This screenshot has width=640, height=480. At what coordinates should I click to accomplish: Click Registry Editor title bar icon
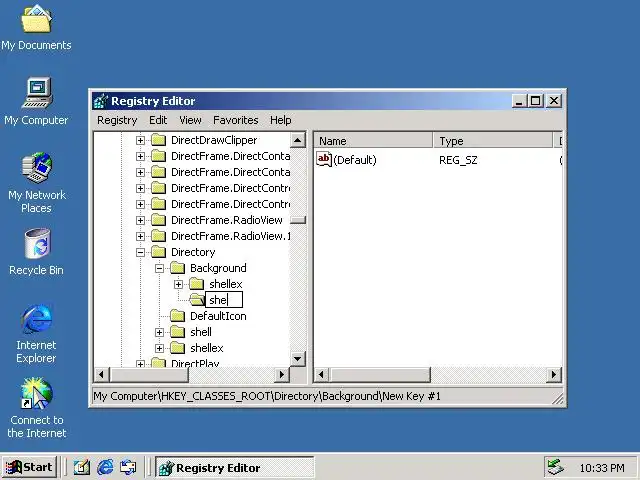pos(100,101)
